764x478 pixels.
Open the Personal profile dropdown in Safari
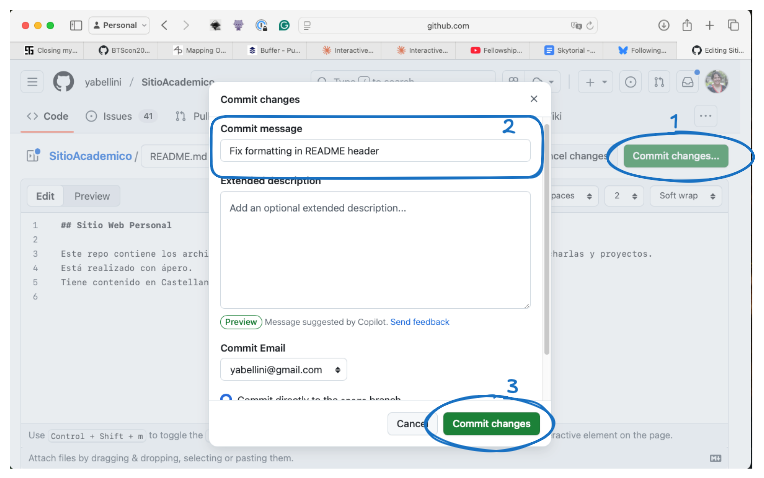[x=119, y=25]
